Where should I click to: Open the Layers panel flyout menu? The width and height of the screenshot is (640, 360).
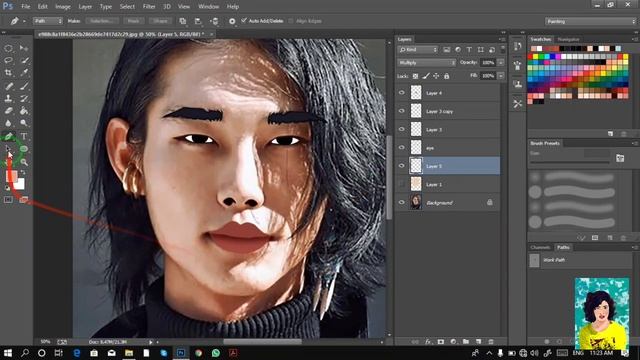click(502, 39)
